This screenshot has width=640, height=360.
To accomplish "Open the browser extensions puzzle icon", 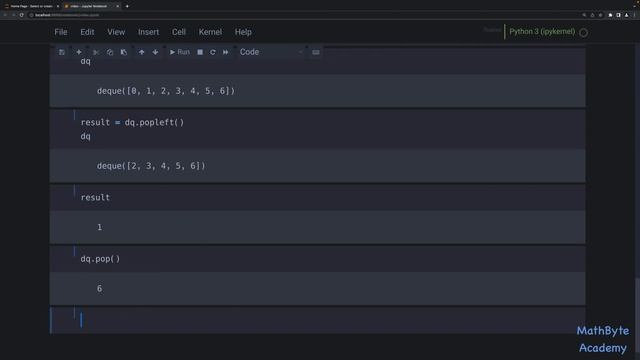I will (610, 15).
